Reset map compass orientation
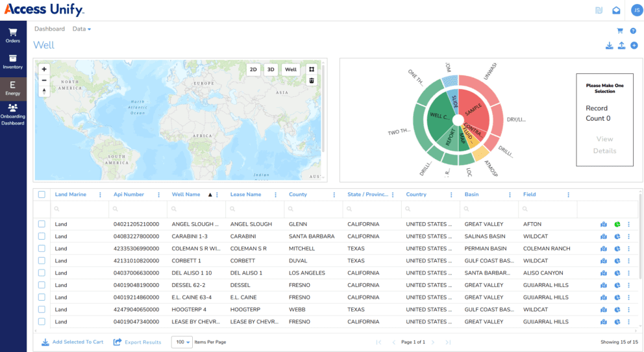644x352 pixels. tap(43, 91)
